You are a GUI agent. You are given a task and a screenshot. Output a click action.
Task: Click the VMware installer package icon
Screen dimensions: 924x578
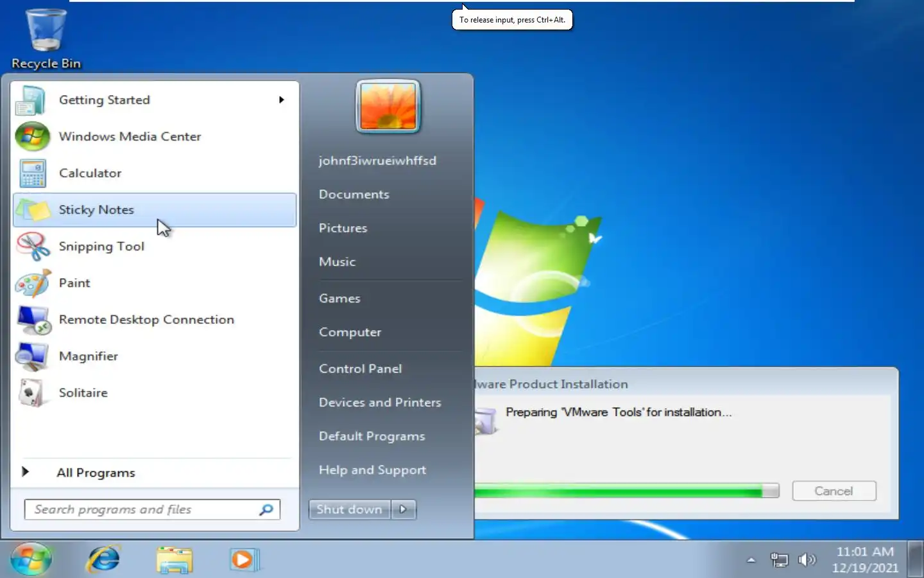[485, 421]
